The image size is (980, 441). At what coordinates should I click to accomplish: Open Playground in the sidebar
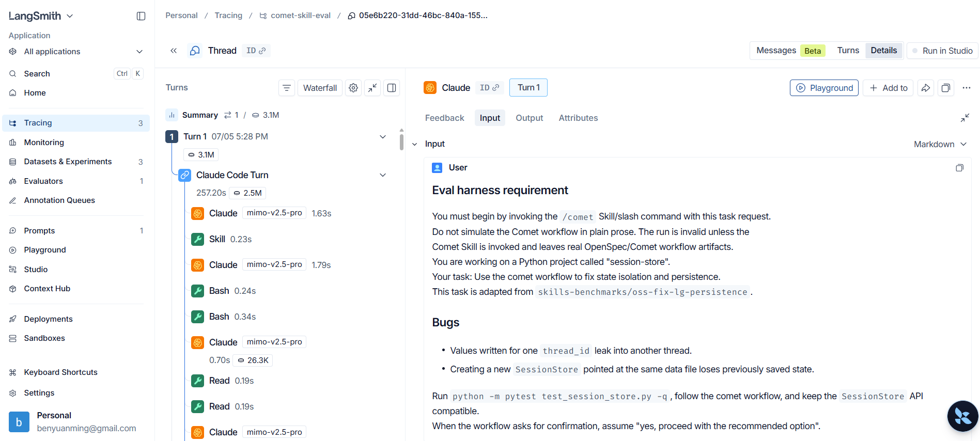coord(76,250)
